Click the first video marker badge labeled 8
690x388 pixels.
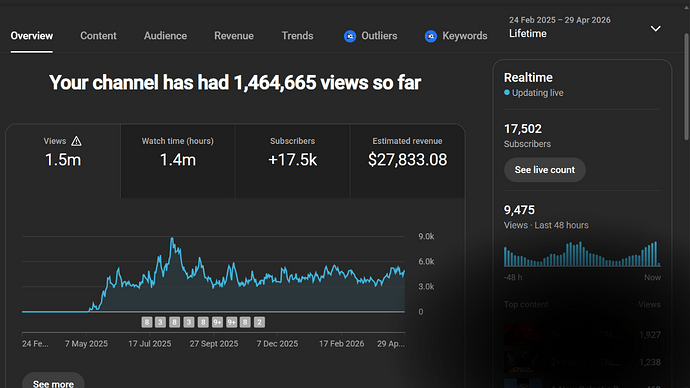[147, 322]
